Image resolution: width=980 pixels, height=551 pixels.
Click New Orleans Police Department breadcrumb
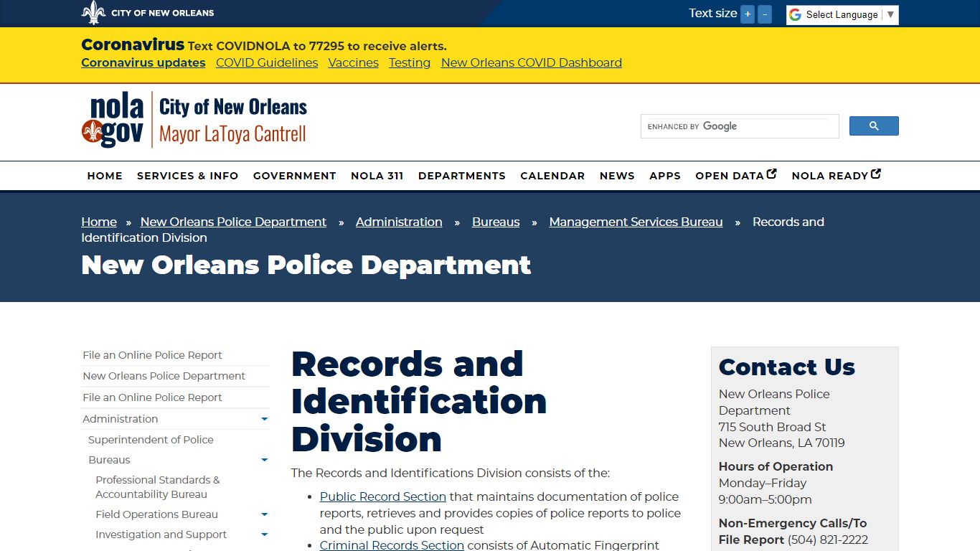tap(233, 222)
